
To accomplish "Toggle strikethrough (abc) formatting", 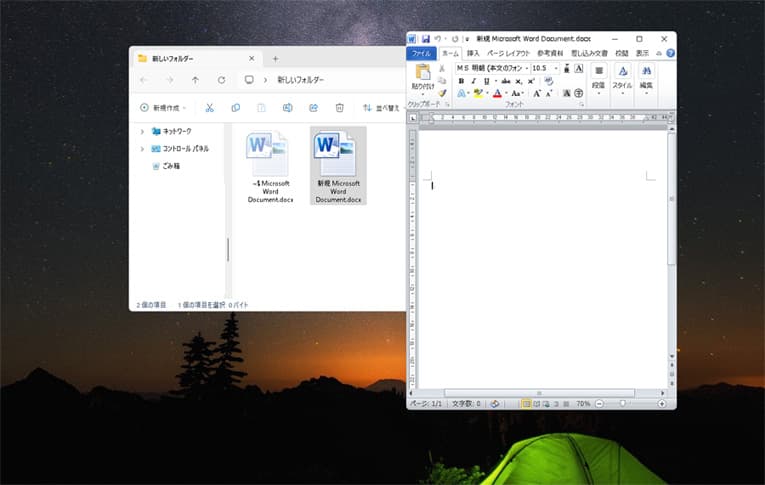I will tap(506, 81).
